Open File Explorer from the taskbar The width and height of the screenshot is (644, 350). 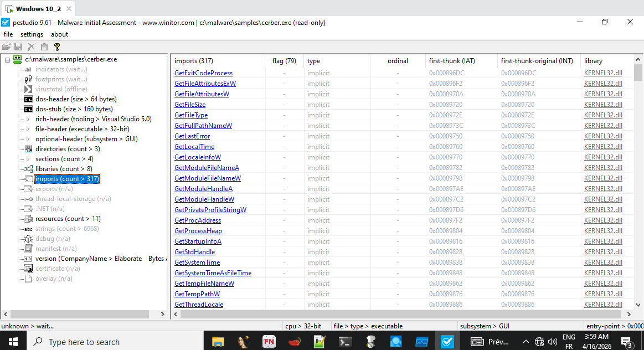pos(218,341)
